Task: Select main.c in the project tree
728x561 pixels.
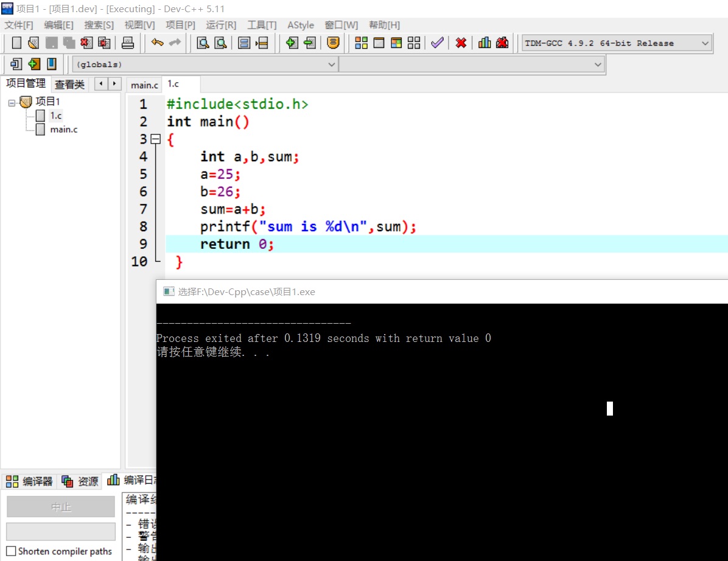Action: pyautogui.click(x=63, y=130)
